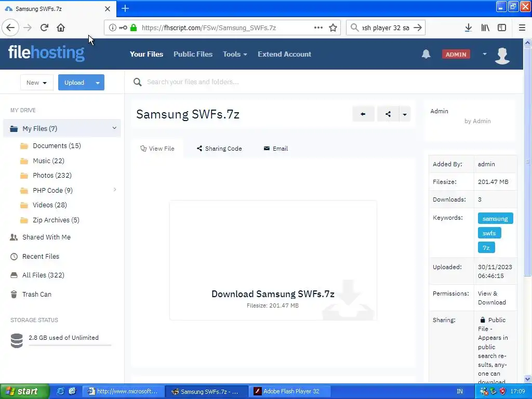Open the file actions dropdown caret
This screenshot has width=532, height=399.
pyautogui.click(x=405, y=114)
